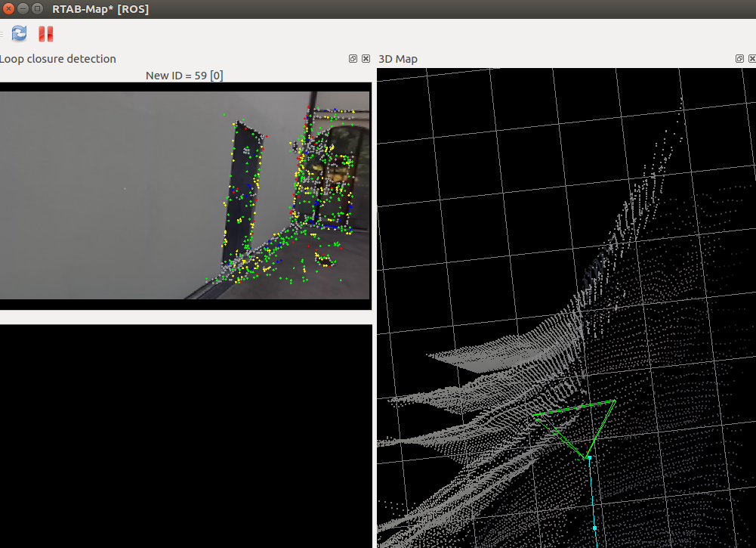756x548 pixels.
Task: Maximize the RTAB-Map window
Action: pos(37,9)
